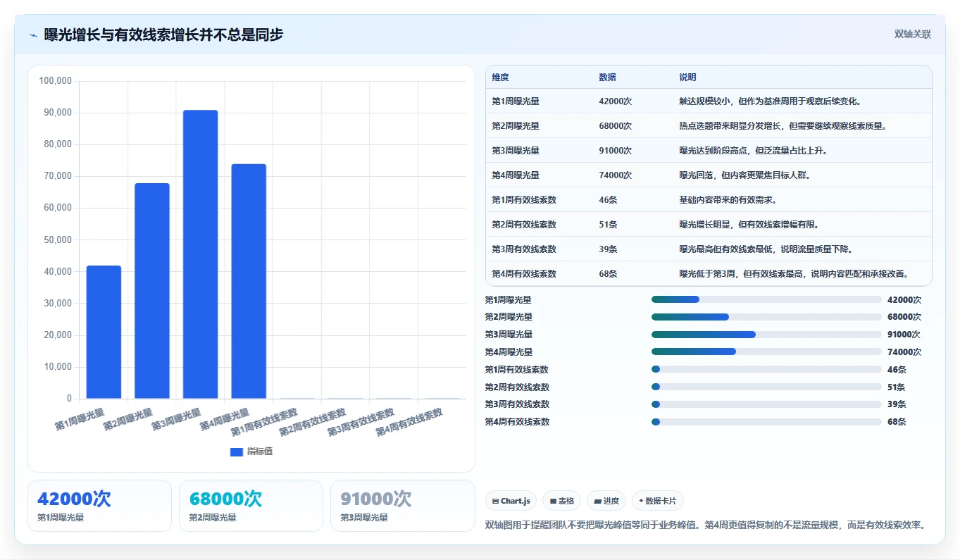Open the 68000次 第2周曝光量 data card
The width and height of the screenshot is (960, 560).
click(251, 506)
